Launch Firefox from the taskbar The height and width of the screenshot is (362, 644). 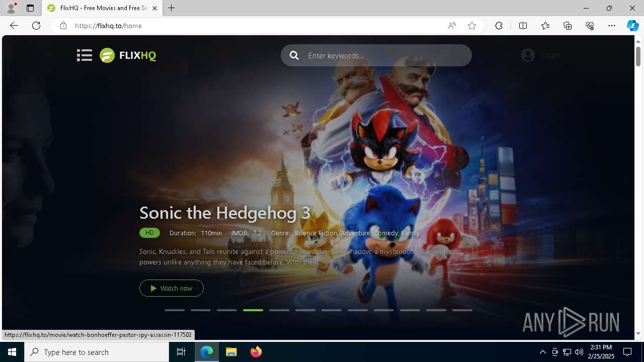point(256,352)
